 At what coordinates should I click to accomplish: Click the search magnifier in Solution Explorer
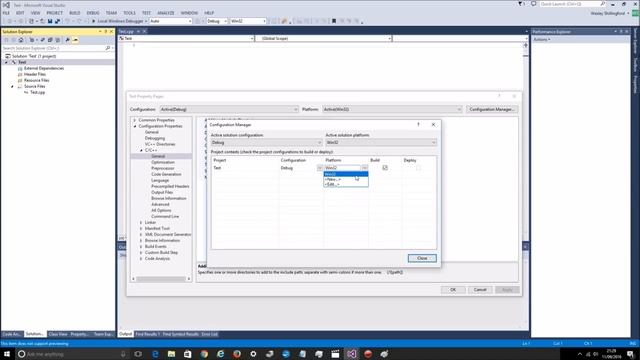(108, 48)
